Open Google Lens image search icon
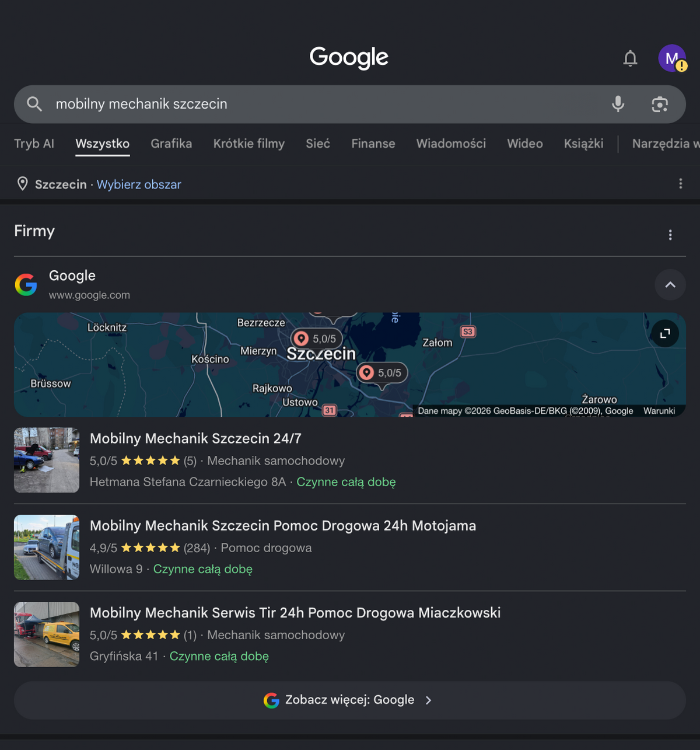Viewport: 700px width, 750px height. pos(660,104)
